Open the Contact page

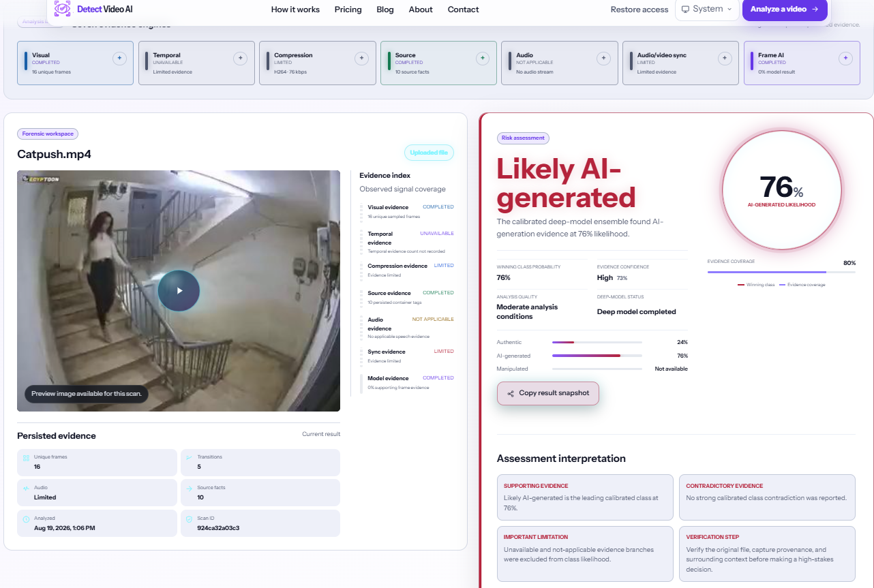coord(463,10)
